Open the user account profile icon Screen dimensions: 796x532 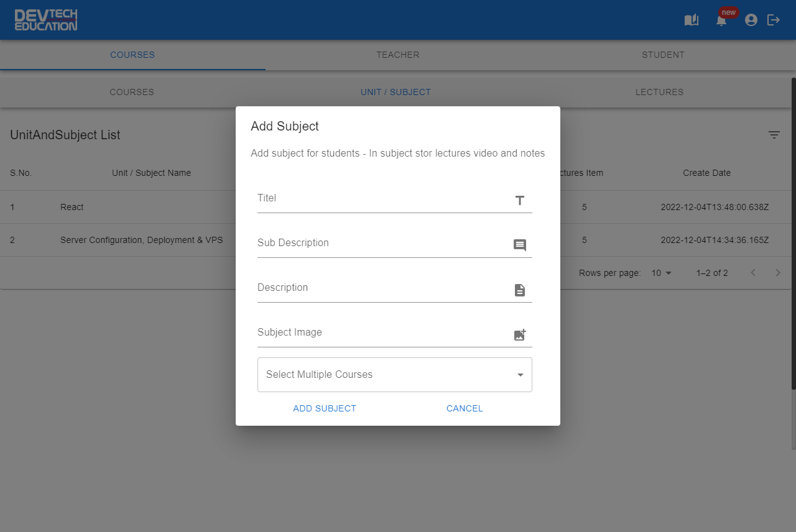click(751, 20)
